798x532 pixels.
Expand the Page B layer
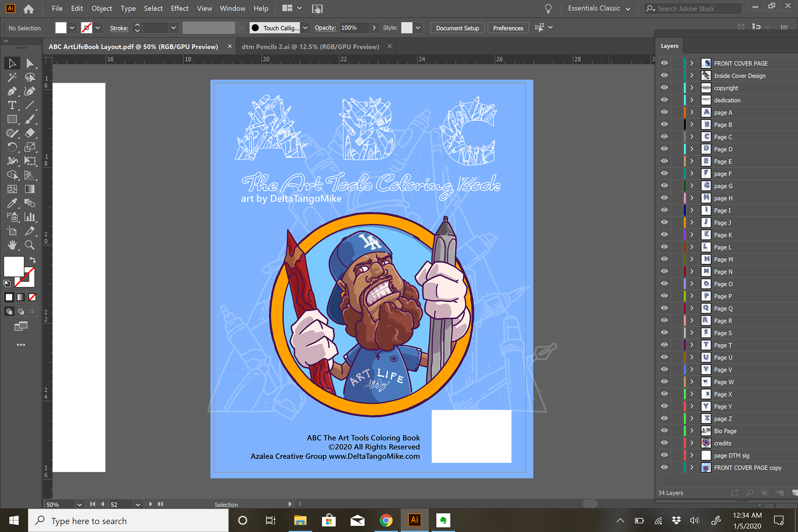(692, 124)
